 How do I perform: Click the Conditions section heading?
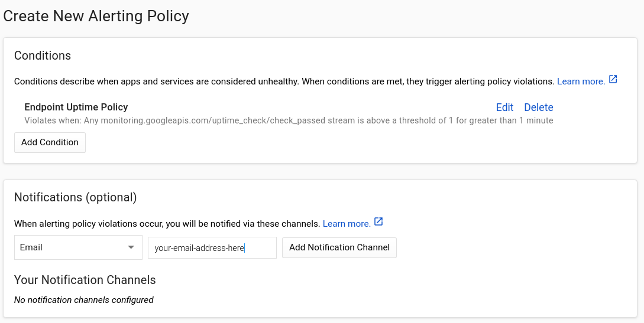tap(43, 56)
